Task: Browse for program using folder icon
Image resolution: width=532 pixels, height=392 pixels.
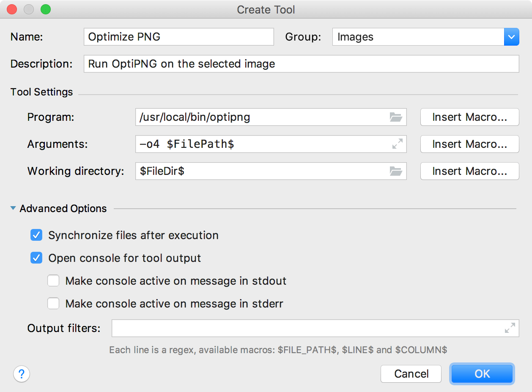Action: pos(396,117)
